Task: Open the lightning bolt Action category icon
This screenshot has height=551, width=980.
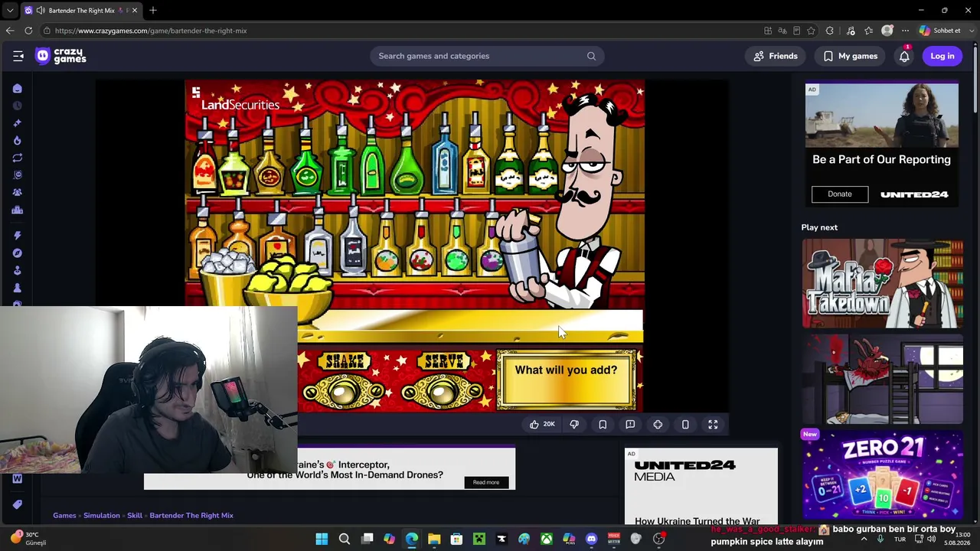Action: (17, 236)
